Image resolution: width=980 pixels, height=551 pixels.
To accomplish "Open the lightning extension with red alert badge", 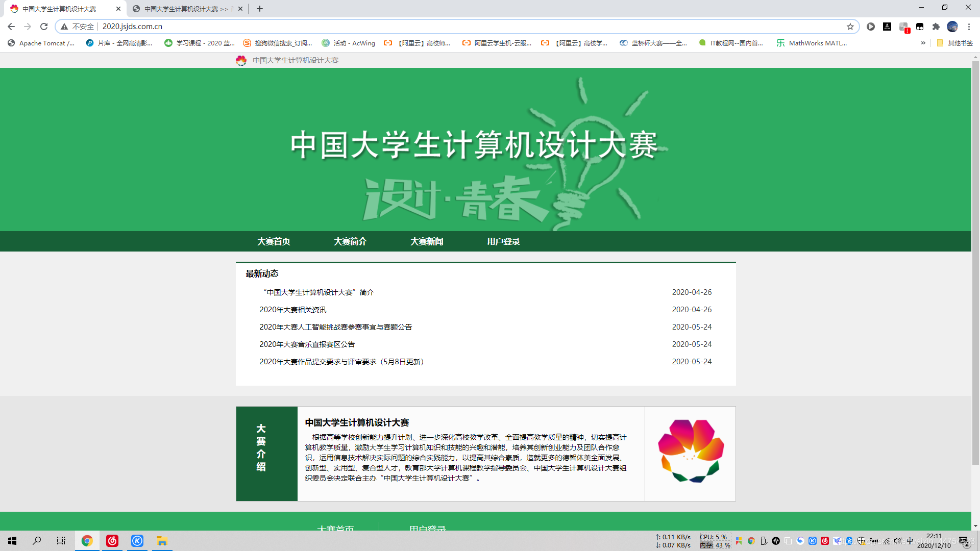I will coord(904,27).
